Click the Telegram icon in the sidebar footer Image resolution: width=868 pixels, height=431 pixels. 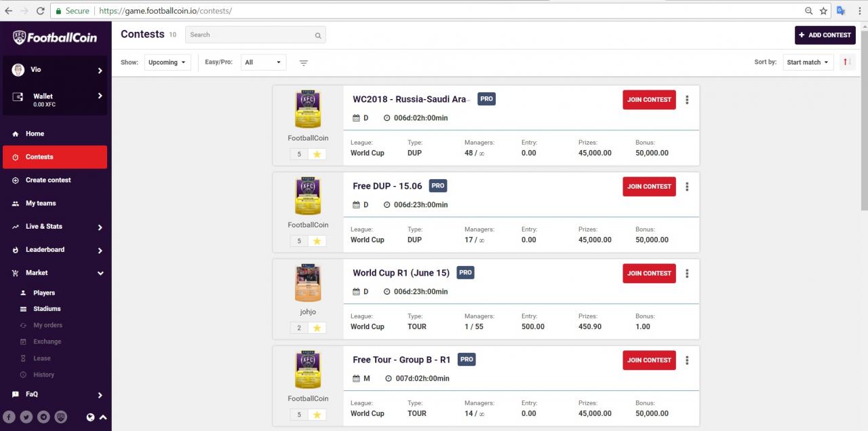click(x=43, y=417)
